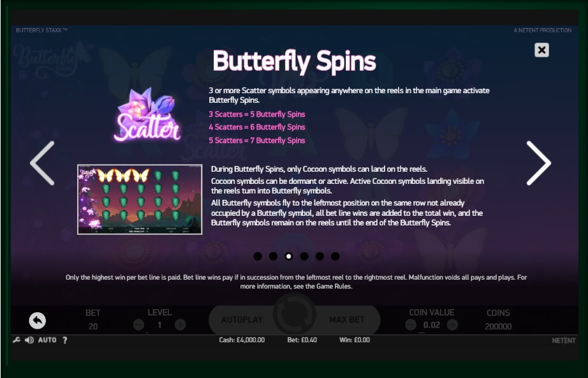The image size is (588, 378).
Task: Increase coin value with plus
Action: click(452, 325)
